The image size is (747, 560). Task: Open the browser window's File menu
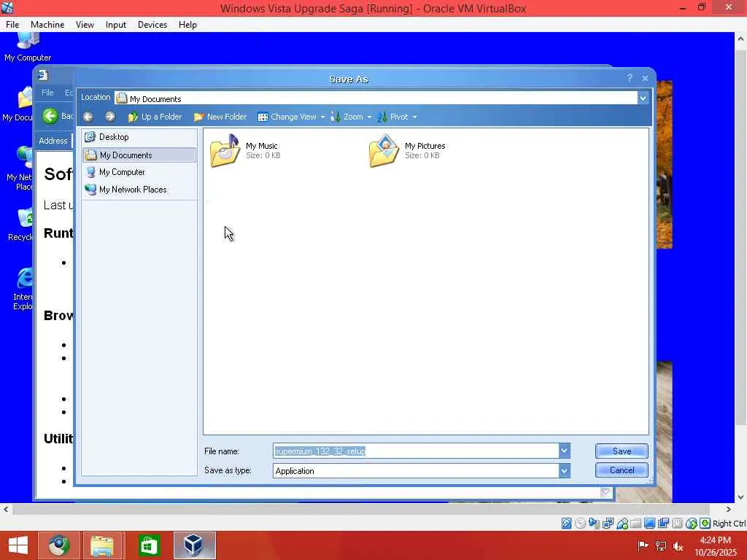coord(47,93)
